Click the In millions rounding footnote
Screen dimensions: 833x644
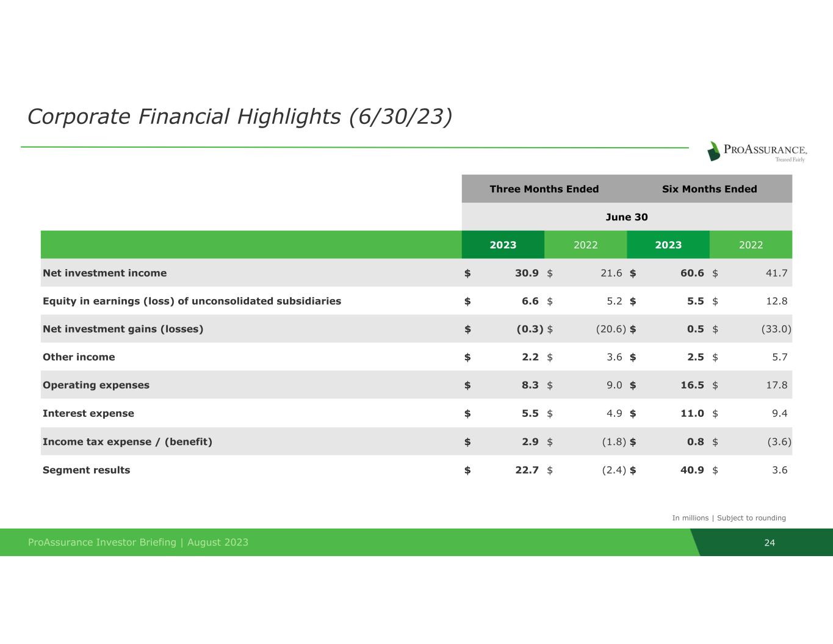click(729, 518)
